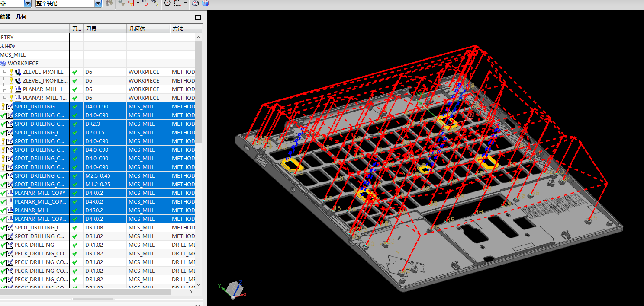Screen dimensions: 644x306
Task: Click the green status check beside PLANAR_MILL
Action: 3,210
